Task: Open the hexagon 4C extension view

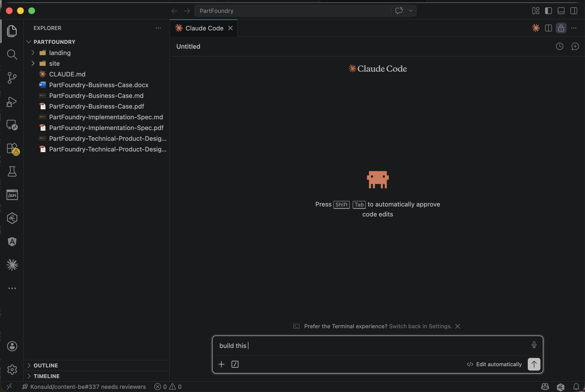Action: pos(12,218)
